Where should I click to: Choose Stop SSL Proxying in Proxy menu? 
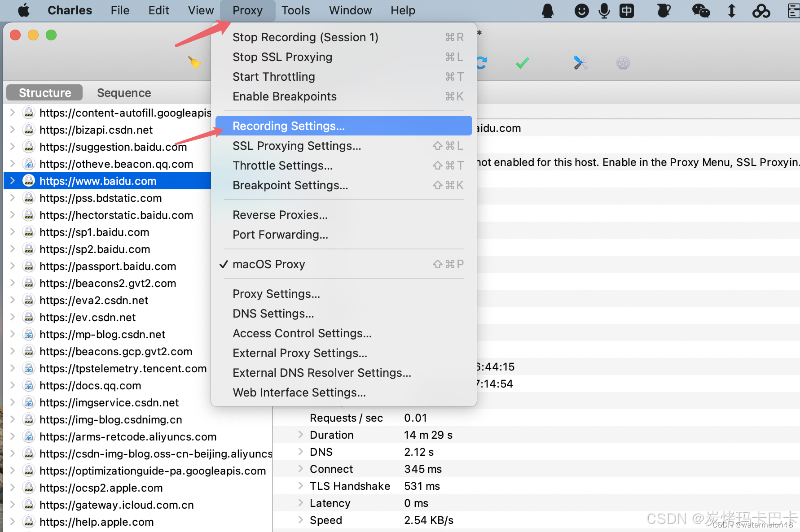pyautogui.click(x=343, y=57)
